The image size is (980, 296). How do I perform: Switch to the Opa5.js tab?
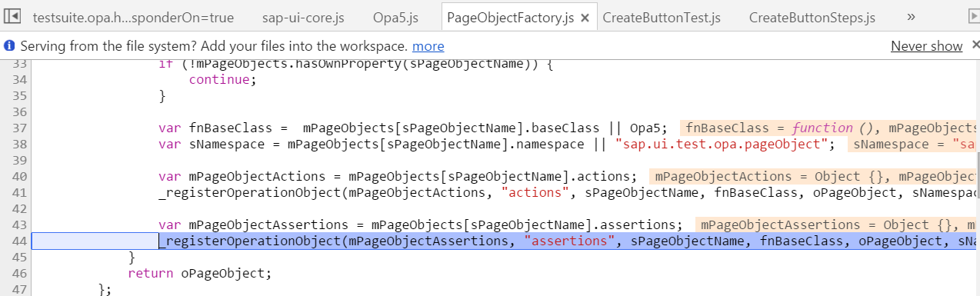pos(395,17)
